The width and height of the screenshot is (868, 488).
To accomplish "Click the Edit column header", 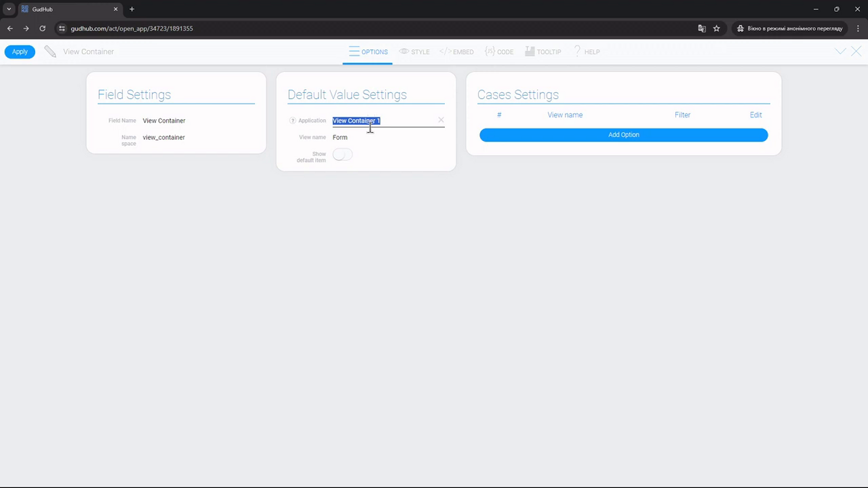I will [756, 115].
